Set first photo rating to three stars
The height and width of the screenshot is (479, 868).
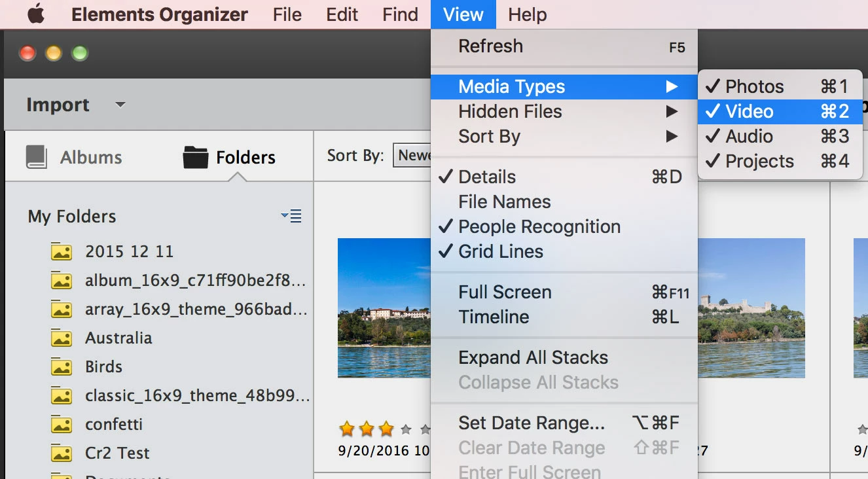386,429
